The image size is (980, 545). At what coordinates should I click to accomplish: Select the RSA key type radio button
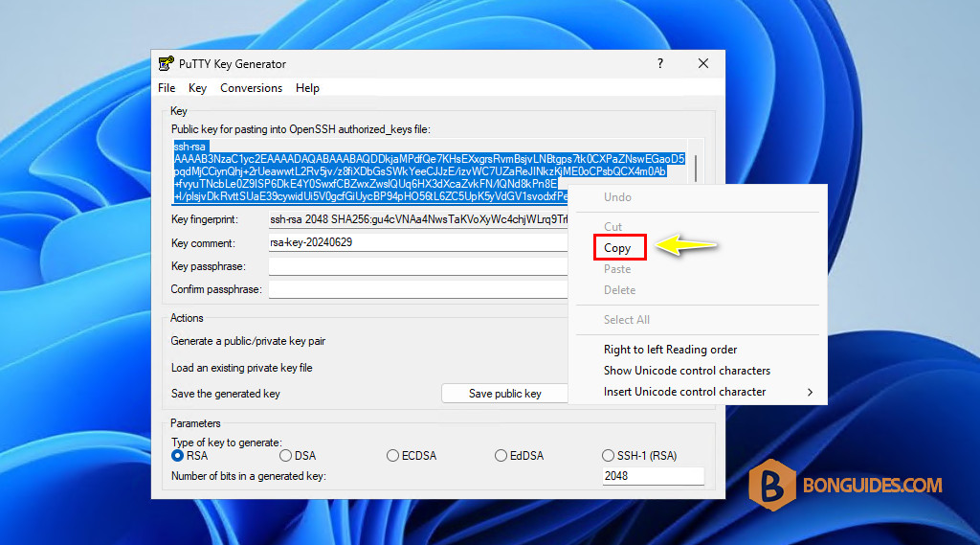pyautogui.click(x=177, y=456)
